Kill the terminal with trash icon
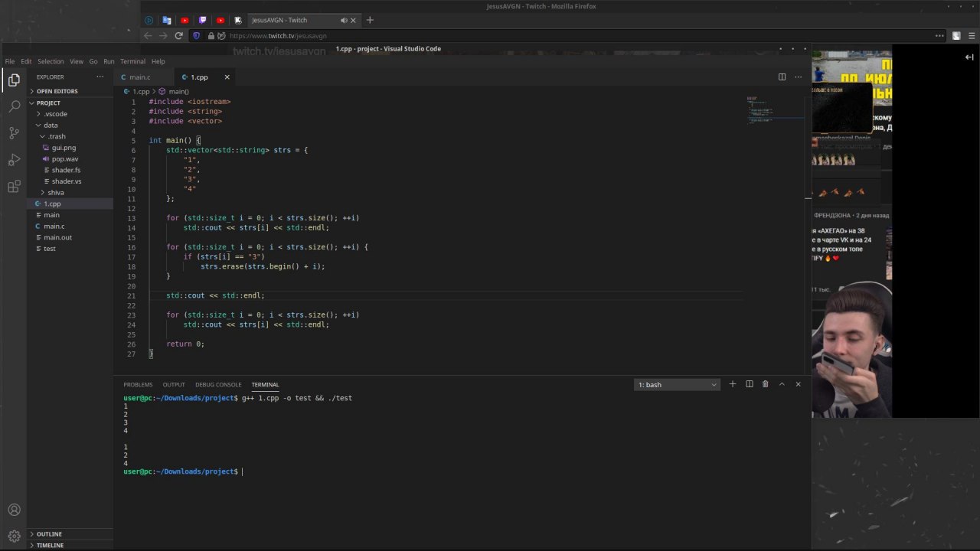980x551 pixels. (765, 384)
